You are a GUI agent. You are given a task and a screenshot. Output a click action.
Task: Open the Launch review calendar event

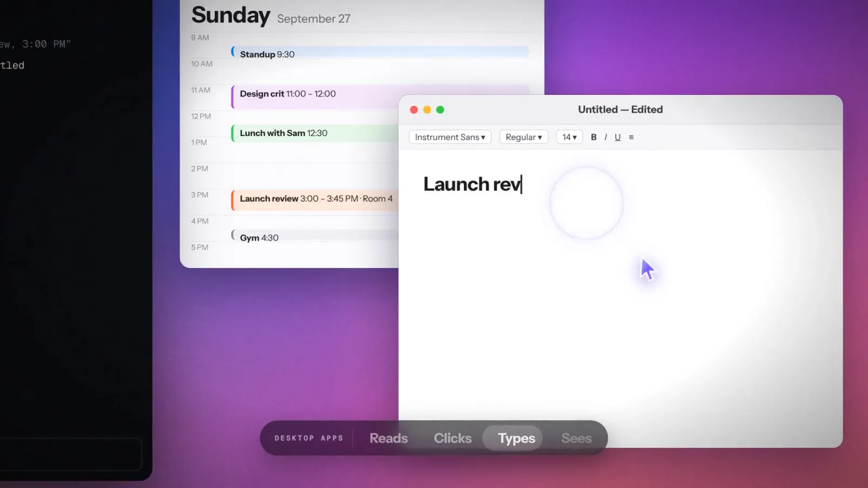click(x=315, y=200)
